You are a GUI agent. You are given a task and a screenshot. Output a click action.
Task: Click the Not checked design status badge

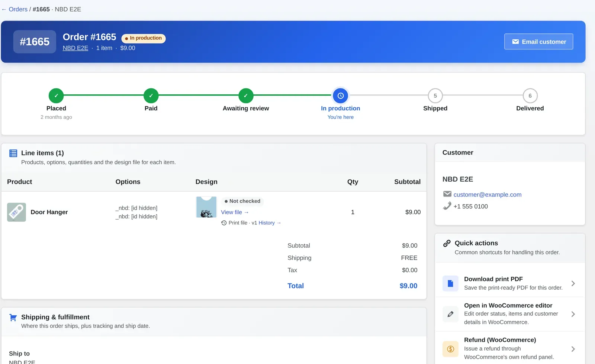(x=242, y=201)
